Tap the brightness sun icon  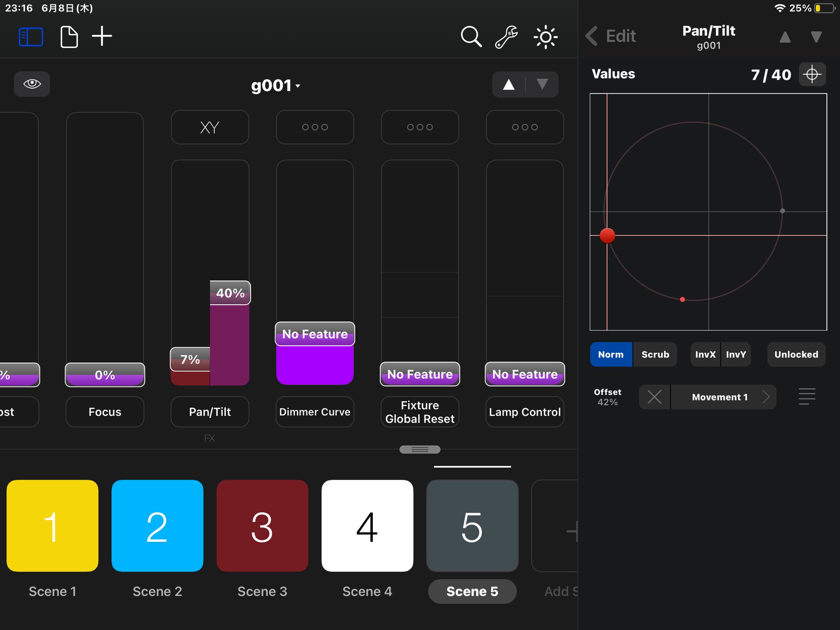(546, 37)
